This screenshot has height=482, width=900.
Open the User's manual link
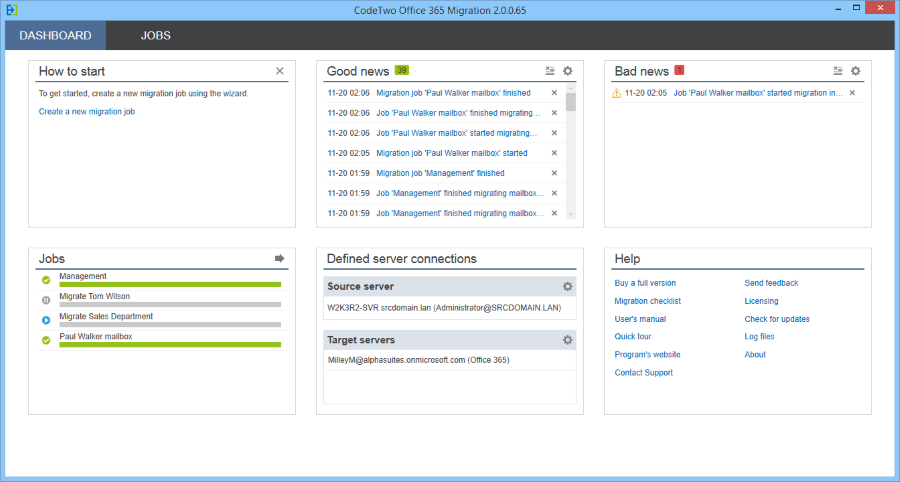(x=640, y=319)
